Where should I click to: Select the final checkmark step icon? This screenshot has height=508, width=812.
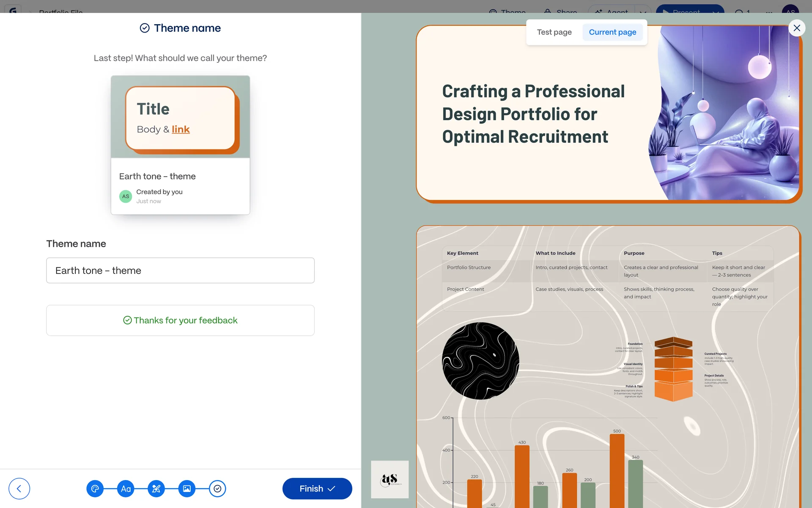coord(217,489)
